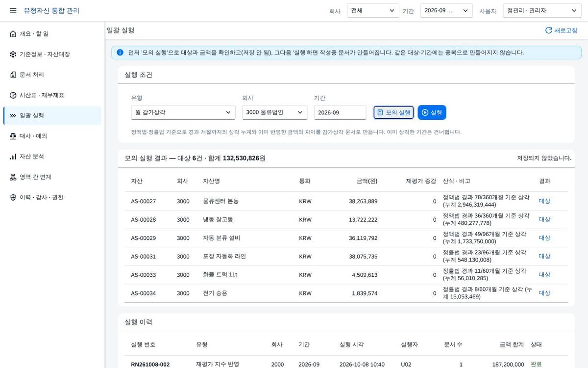Click the 기간 input field showing 2026-09

tap(340, 112)
